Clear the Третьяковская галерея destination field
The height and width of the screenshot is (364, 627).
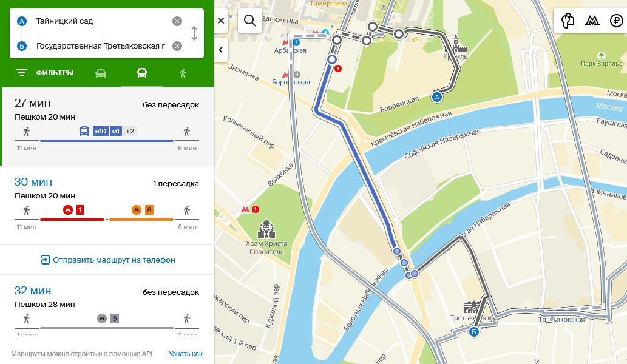177,46
